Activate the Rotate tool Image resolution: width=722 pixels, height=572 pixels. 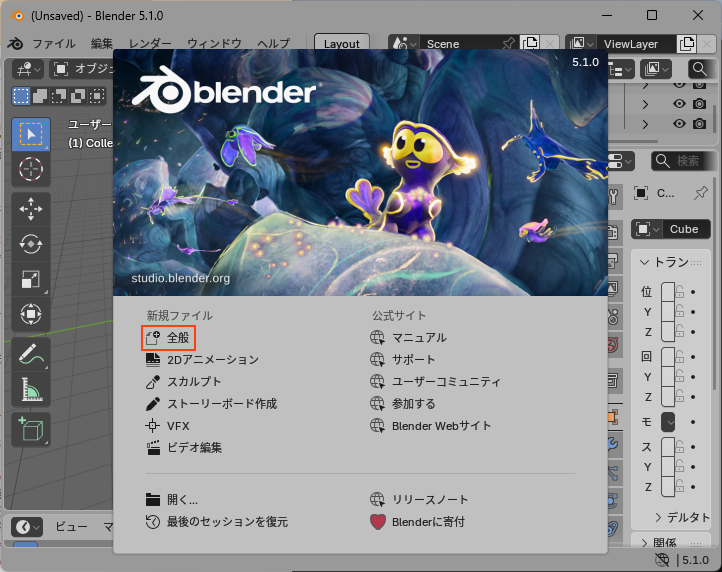(x=31, y=244)
